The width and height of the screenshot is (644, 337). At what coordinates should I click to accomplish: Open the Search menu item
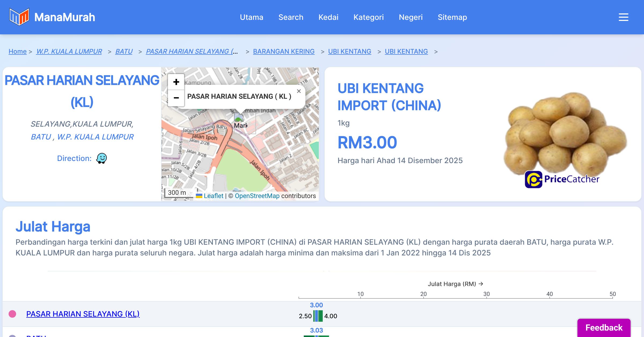tap(291, 17)
